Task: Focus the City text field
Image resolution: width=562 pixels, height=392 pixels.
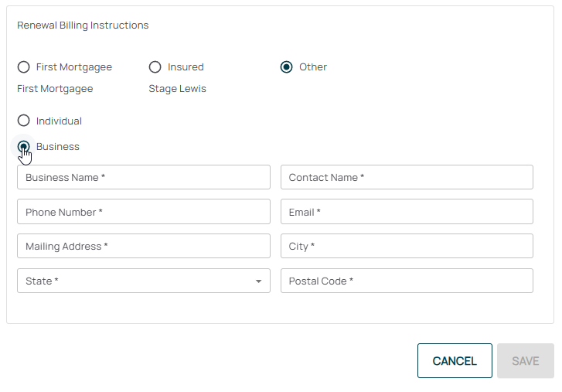Action: pos(407,247)
